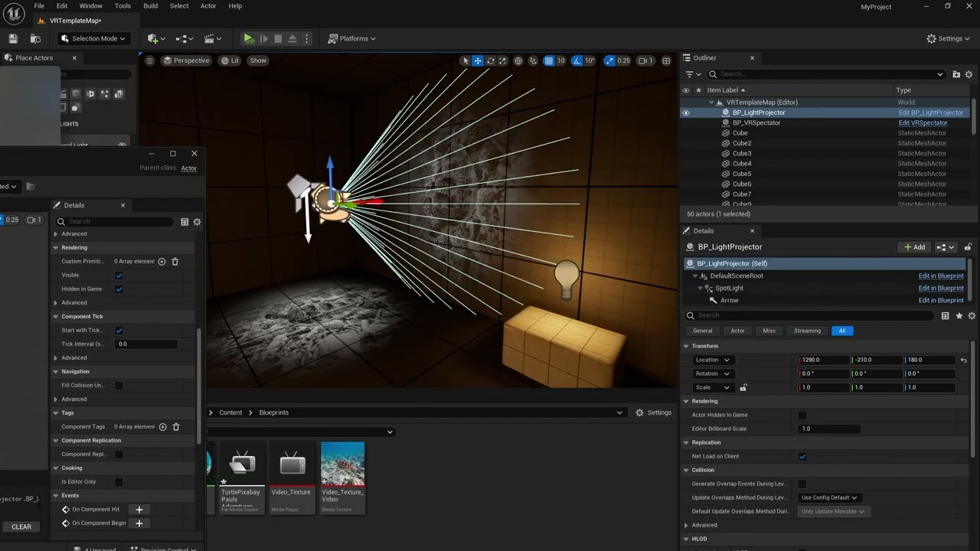
Task: Click the Eject button in the play controls
Action: (x=292, y=38)
